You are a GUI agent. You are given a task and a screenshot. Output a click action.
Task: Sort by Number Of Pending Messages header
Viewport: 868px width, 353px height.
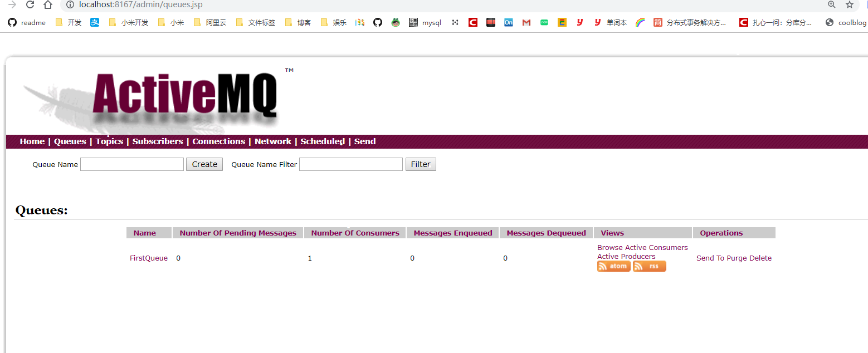click(x=238, y=233)
